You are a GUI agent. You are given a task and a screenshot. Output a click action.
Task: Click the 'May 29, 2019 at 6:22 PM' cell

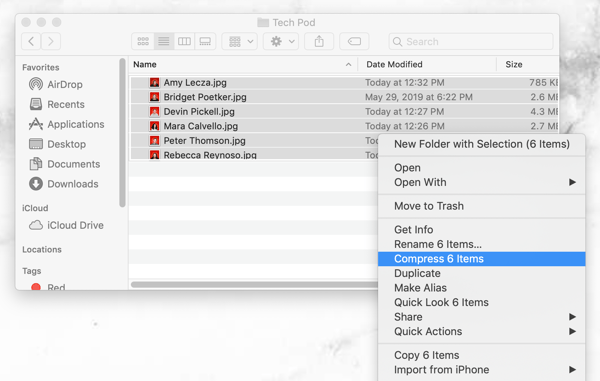point(419,97)
